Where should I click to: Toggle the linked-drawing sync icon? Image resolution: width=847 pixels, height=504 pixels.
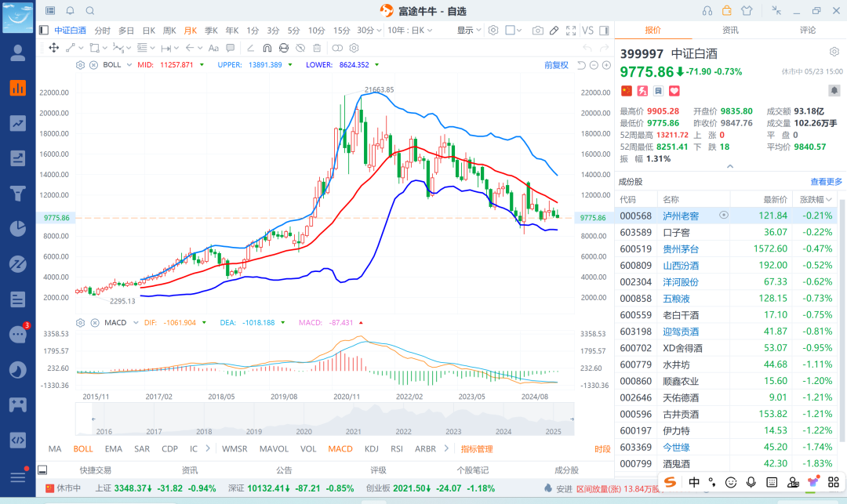click(337, 48)
